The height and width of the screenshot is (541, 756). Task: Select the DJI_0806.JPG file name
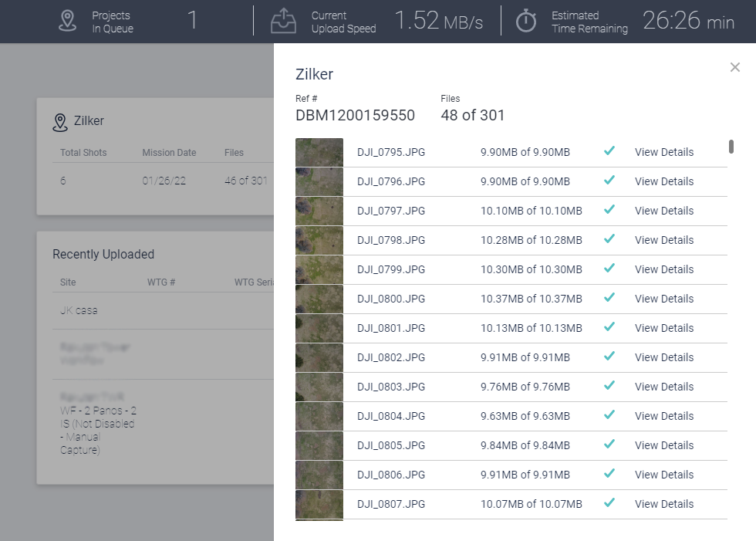click(391, 475)
